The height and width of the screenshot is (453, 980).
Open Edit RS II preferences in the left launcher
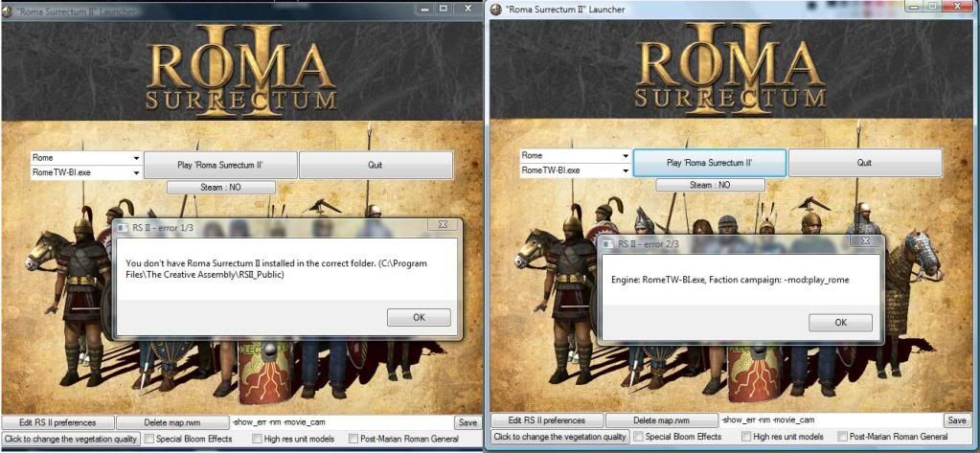click(57, 422)
